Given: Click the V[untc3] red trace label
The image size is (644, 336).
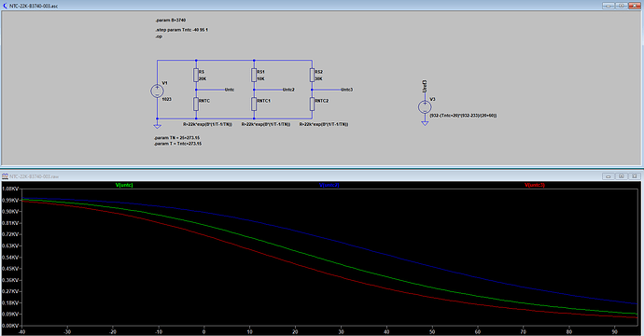Looking at the screenshot, I should click(535, 185).
